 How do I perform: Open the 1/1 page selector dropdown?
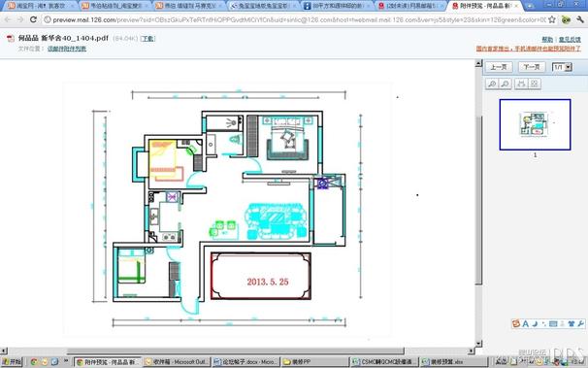coord(562,67)
